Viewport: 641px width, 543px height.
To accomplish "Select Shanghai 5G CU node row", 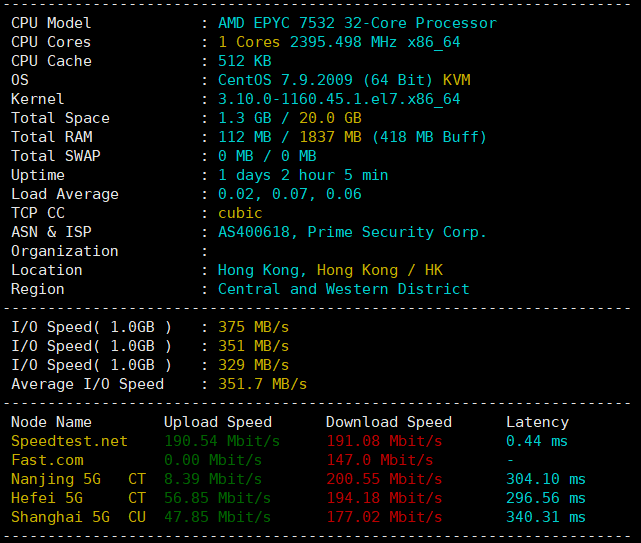I will [298, 517].
